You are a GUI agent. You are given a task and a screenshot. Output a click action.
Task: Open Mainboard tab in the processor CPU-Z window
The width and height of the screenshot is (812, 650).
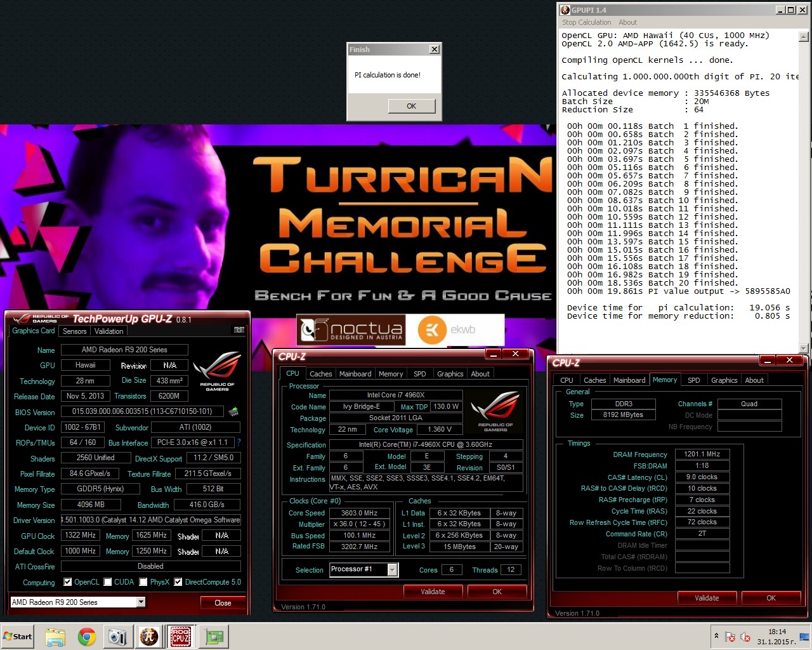point(355,374)
